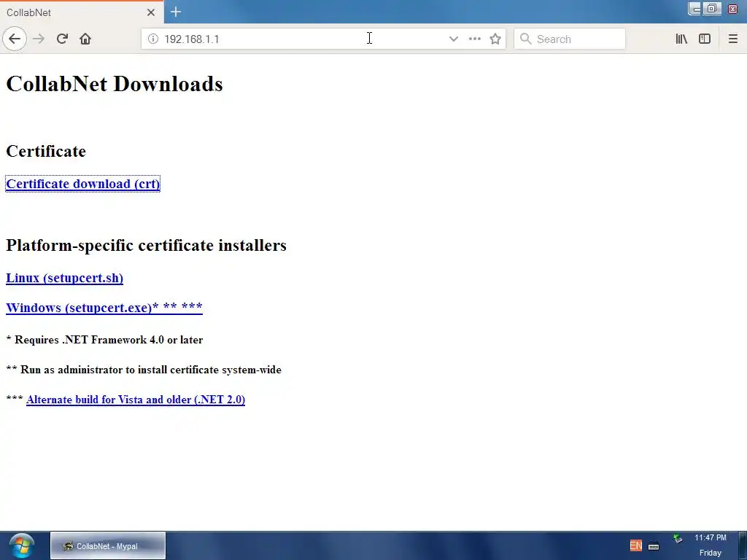
Task: Show site information for 192.168.1.1
Action: tap(153, 39)
